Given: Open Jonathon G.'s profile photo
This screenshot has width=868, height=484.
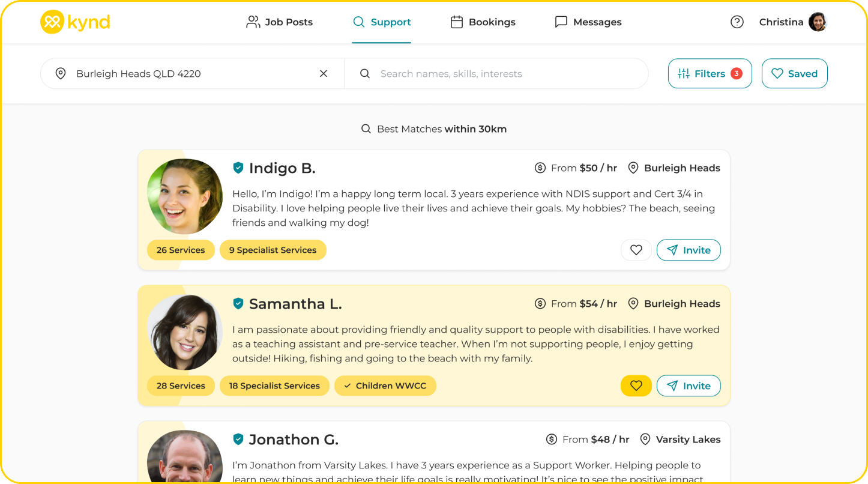Looking at the screenshot, I should (185, 457).
